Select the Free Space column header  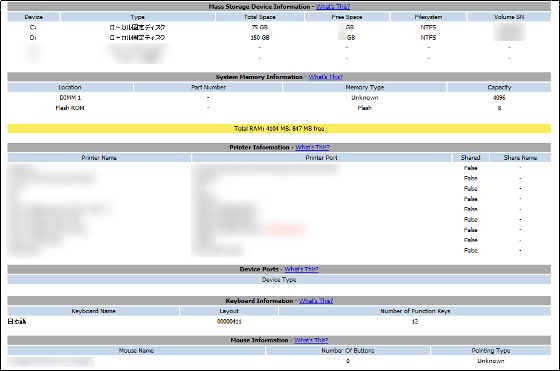coord(347,17)
